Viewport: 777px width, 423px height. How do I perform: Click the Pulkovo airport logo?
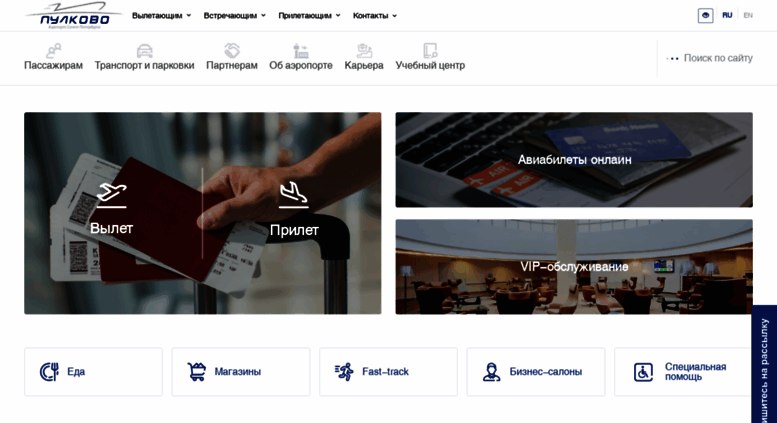click(x=74, y=16)
